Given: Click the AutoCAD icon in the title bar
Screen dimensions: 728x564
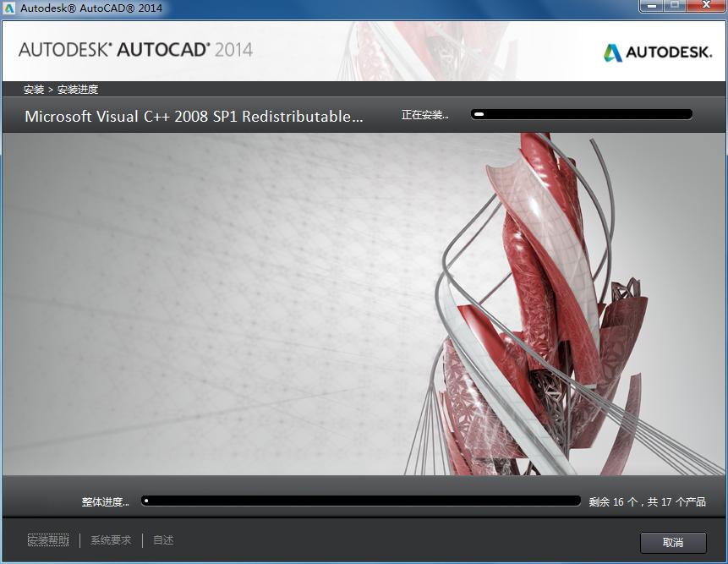Looking at the screenshot, I should pos(9,6).
